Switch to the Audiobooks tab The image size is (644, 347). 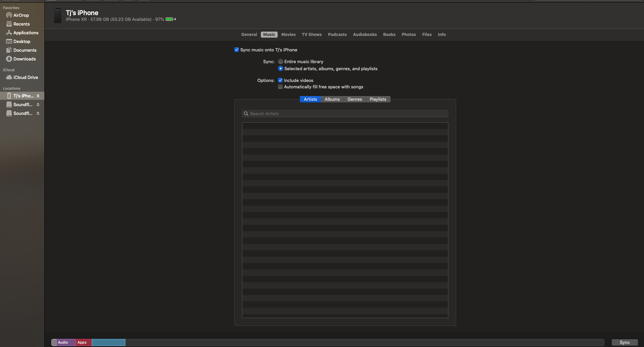coord(365,35)
